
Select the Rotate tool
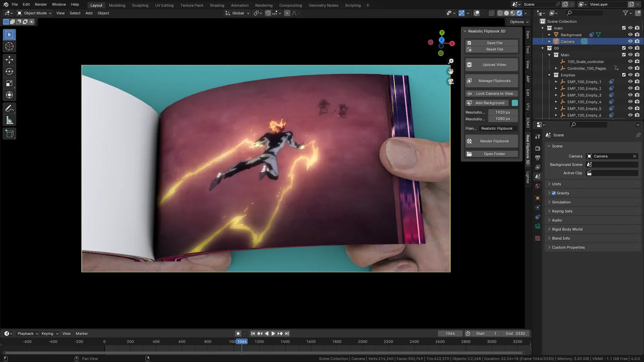coord(9,71)
